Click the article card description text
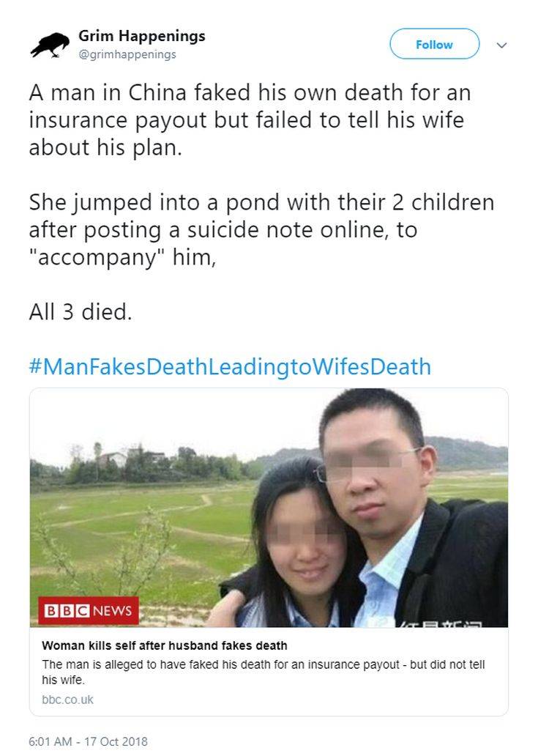This screenshot has width=538, height=756. [x=263, y=672]
